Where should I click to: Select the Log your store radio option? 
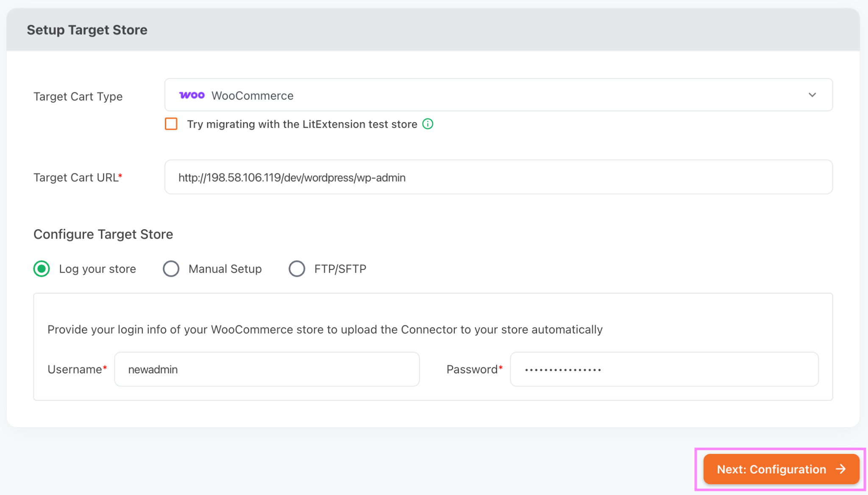pyautogui.click(x=42, y=269)
